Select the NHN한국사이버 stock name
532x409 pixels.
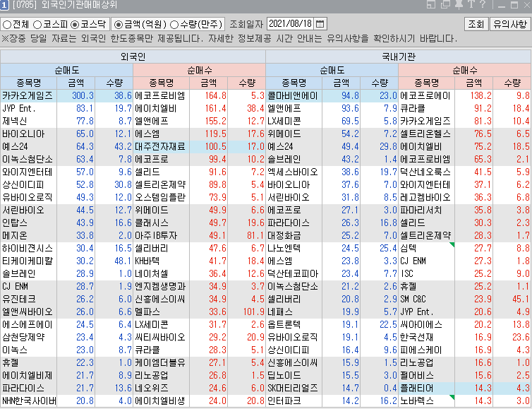tap(29, 401)
